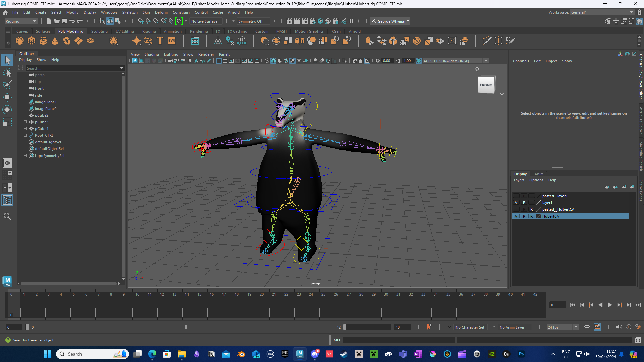644x362 pixels.
Task: Select the Scale tool in the toolbox
Action: point(7,122)
